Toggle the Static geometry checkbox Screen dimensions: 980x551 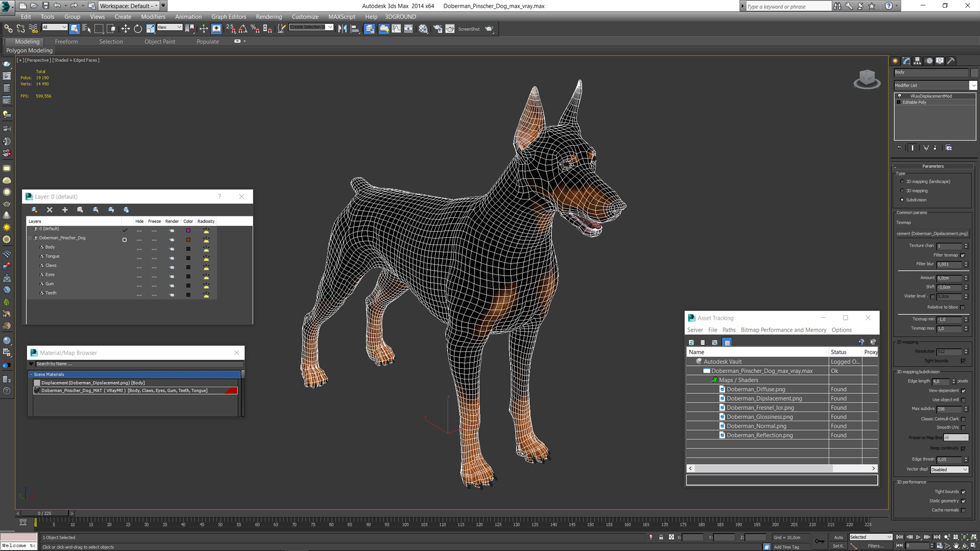click(963, 501)
